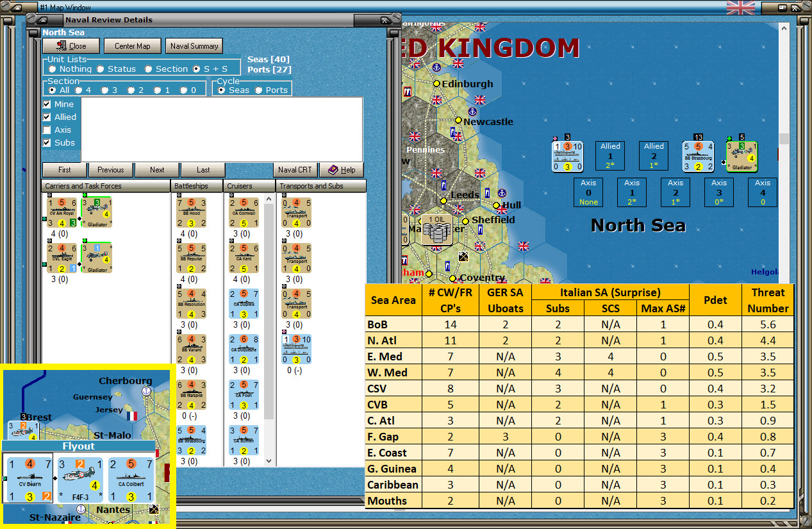
Task: Click the Carriers and Task Forces column header
Action: [106, 186]
